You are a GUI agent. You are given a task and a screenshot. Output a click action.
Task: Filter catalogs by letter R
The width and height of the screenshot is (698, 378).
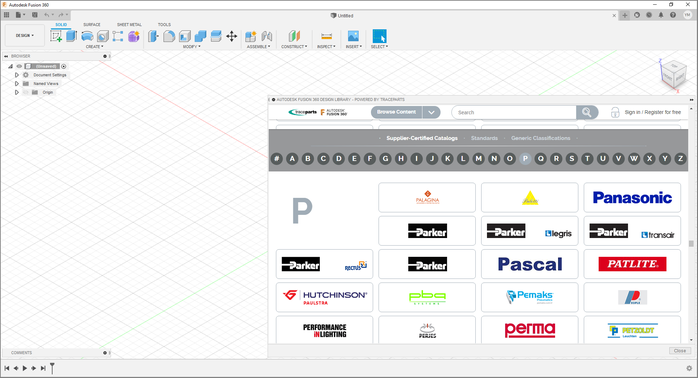coord(556,159)
